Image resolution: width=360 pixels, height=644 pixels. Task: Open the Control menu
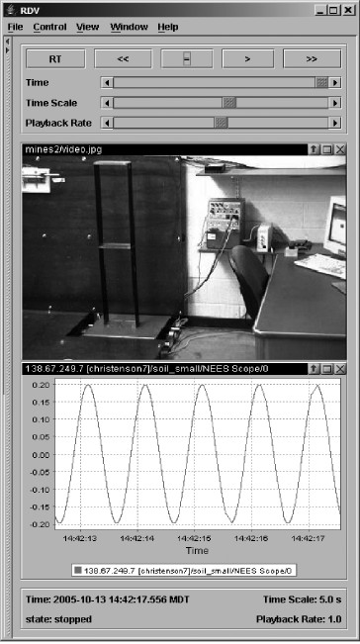[x=49, y=27]
